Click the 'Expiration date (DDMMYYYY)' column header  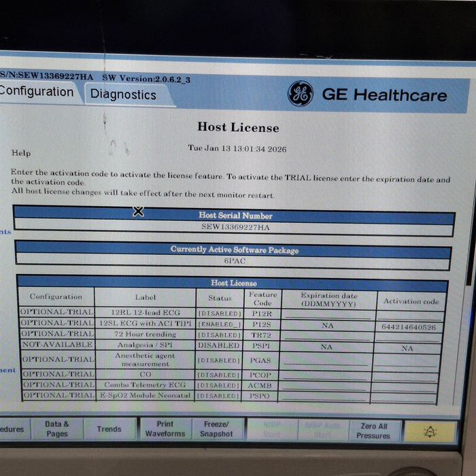329,300
